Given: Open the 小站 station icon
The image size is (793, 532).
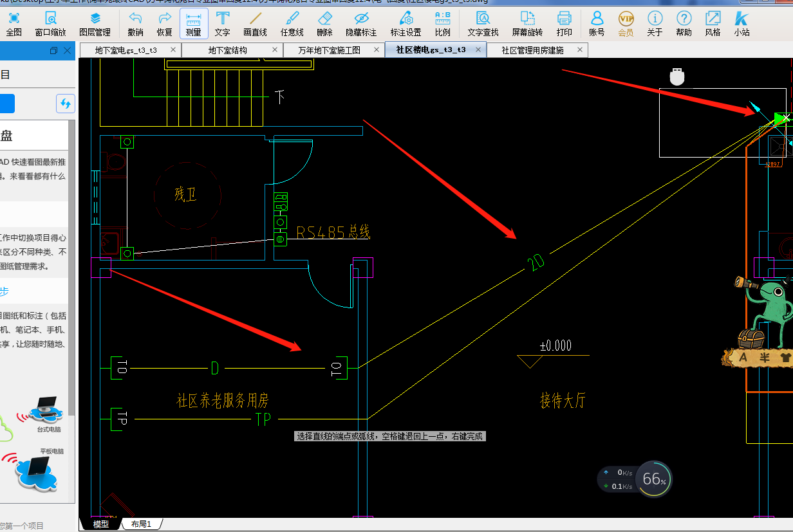Looking at the screenshot, I should tap(742, 24).
